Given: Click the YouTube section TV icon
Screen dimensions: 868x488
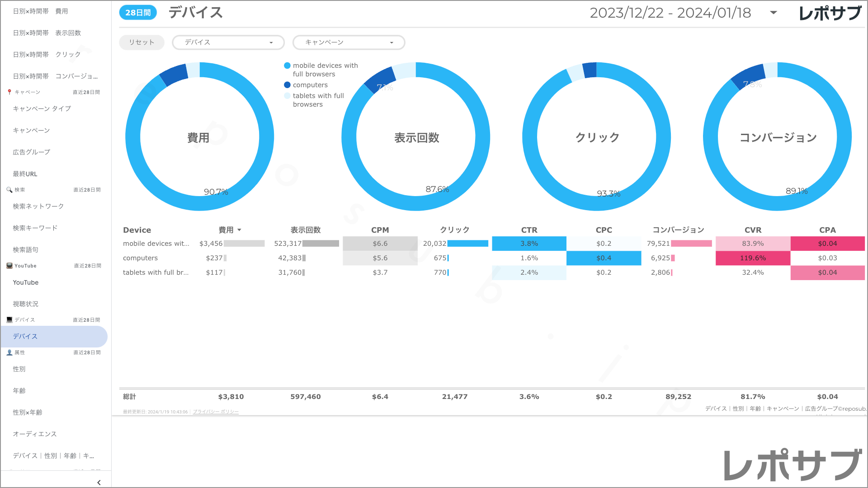Looking at the screenshot, I should click(x=9, y=266).
